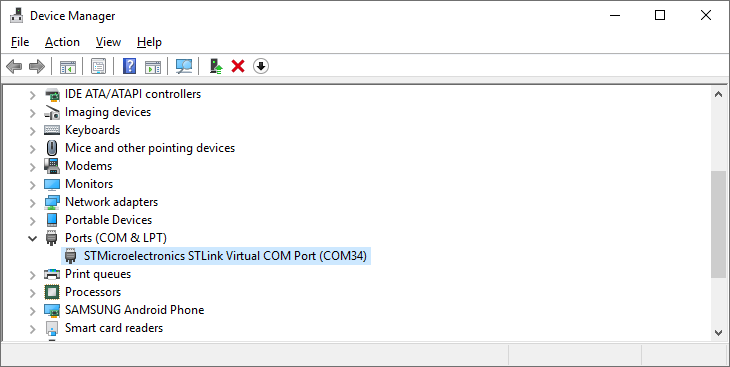The height and width of the screenshot is (367, 730).
Task: Expand the Imaging devices category
Action: 33,113
